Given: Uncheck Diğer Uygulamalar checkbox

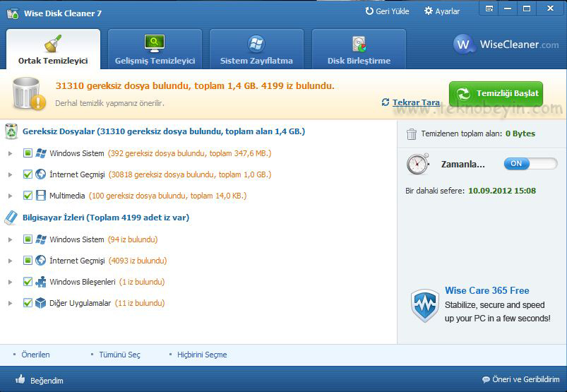Looking at the screenshot, I should pos(28,303).
